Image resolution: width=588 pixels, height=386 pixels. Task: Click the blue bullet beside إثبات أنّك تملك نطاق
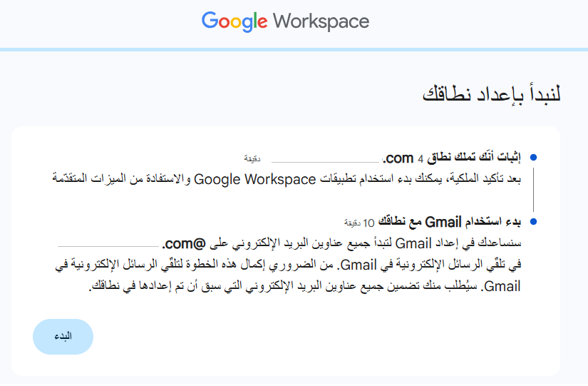[x=533, y=158]
